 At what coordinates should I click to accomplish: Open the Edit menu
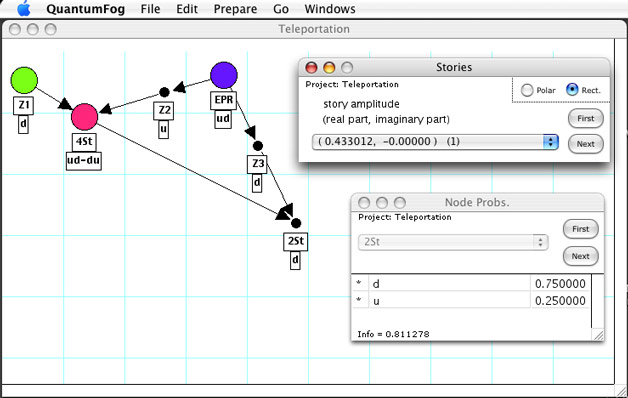point(187,9)
